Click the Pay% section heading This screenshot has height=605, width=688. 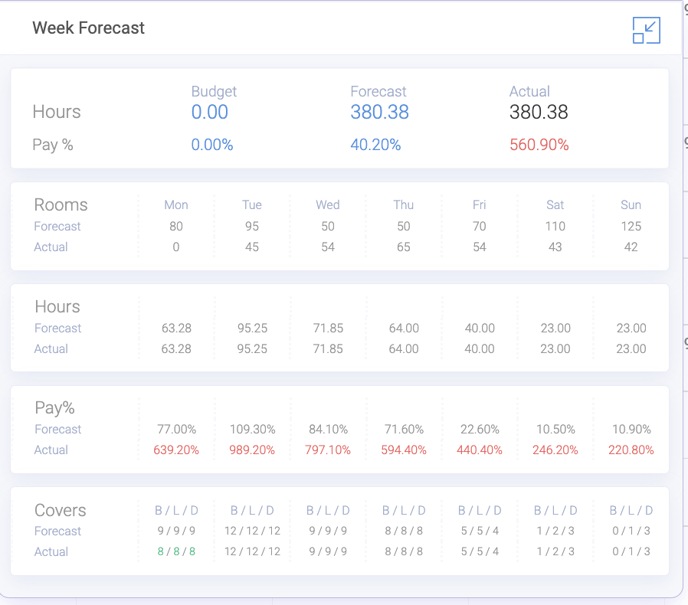(x=55, y=408)
